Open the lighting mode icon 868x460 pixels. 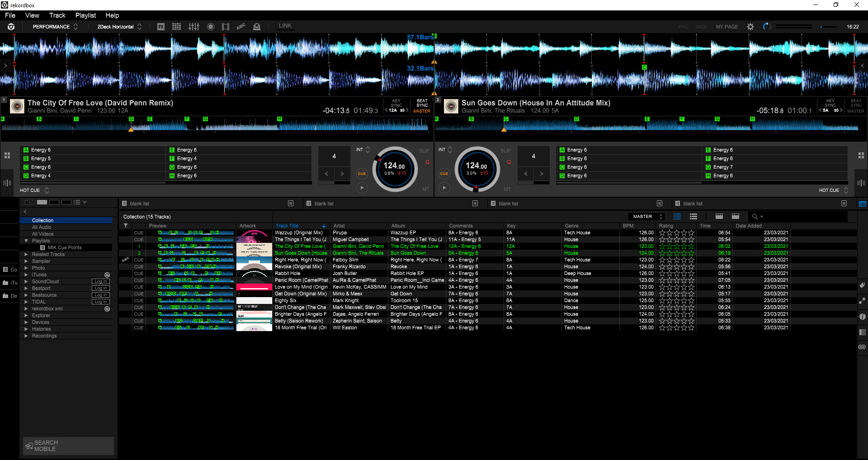(257, 27)
